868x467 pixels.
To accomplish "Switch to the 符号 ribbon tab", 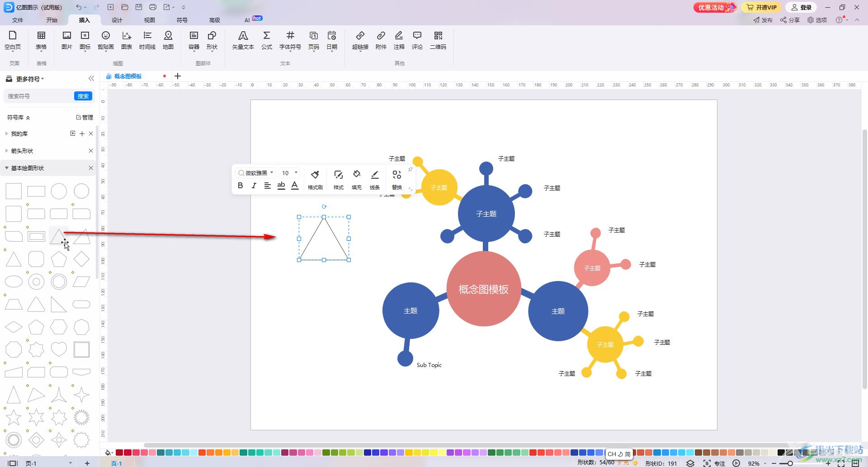I will [x=182, y=20].
